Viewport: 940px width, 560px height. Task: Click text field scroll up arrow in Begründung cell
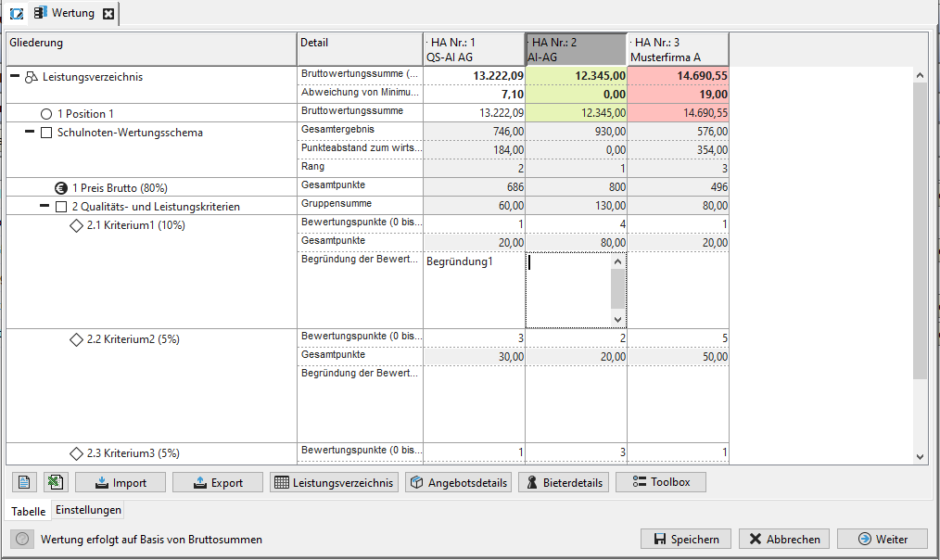(x=618, y=261)
